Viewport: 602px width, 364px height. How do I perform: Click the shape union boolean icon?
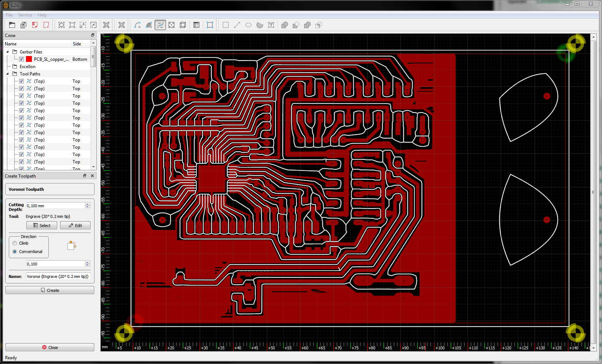click(285, 25)
